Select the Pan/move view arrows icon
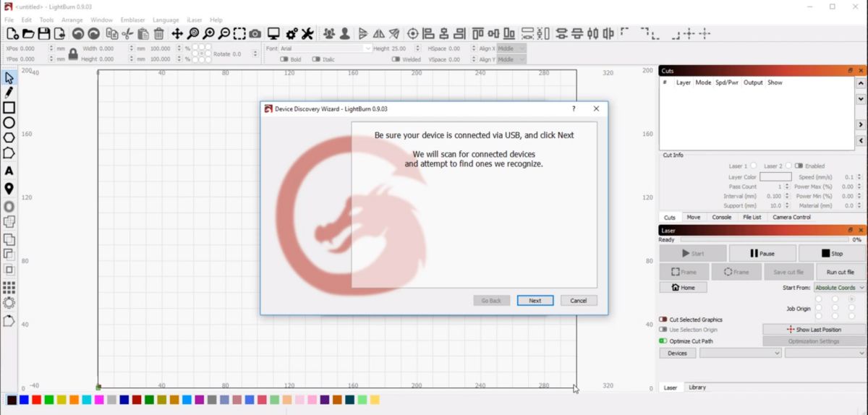 177,33
